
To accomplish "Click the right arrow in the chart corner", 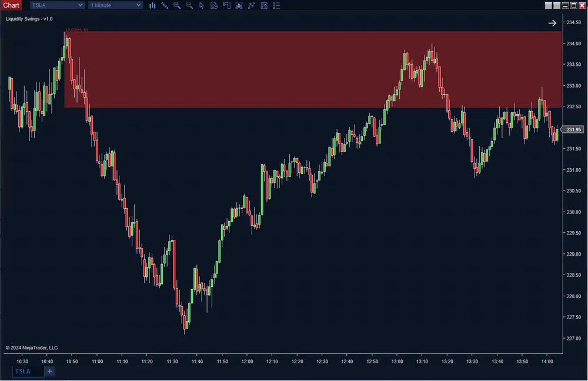I will click(x=552, y=23).
